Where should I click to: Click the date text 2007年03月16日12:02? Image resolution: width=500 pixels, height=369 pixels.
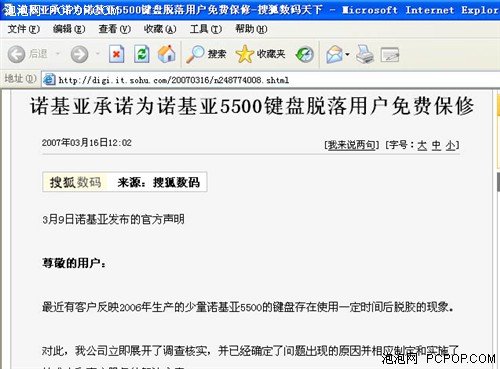(87, 143)
